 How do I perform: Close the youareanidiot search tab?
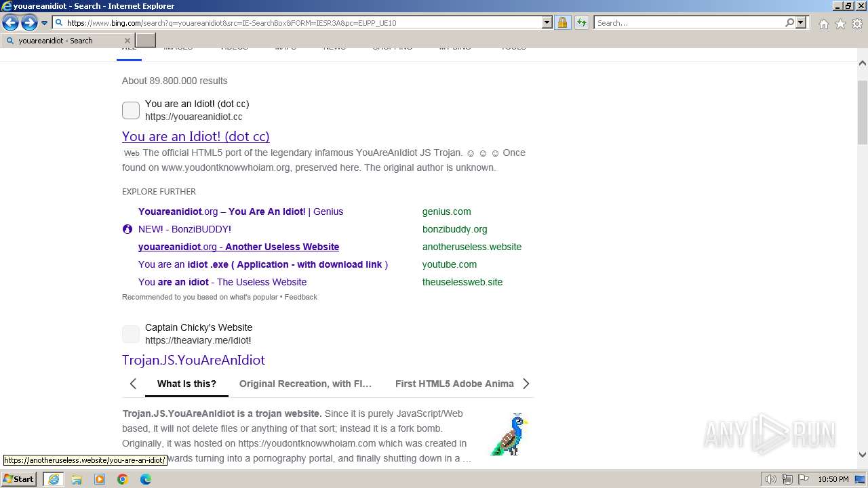point(127,41)
